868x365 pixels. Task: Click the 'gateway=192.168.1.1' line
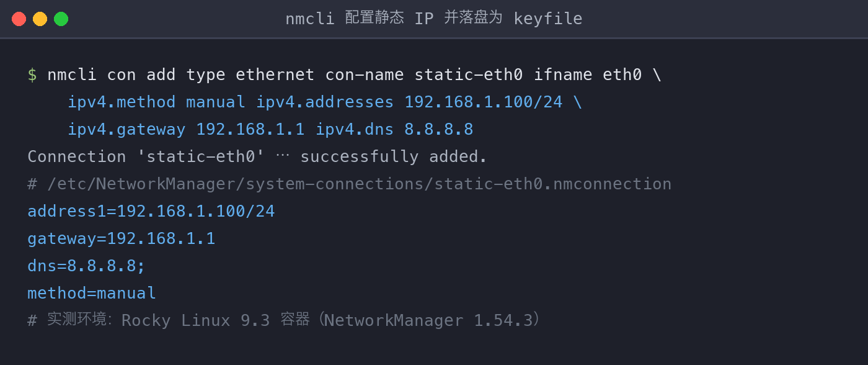click(122, 239)
